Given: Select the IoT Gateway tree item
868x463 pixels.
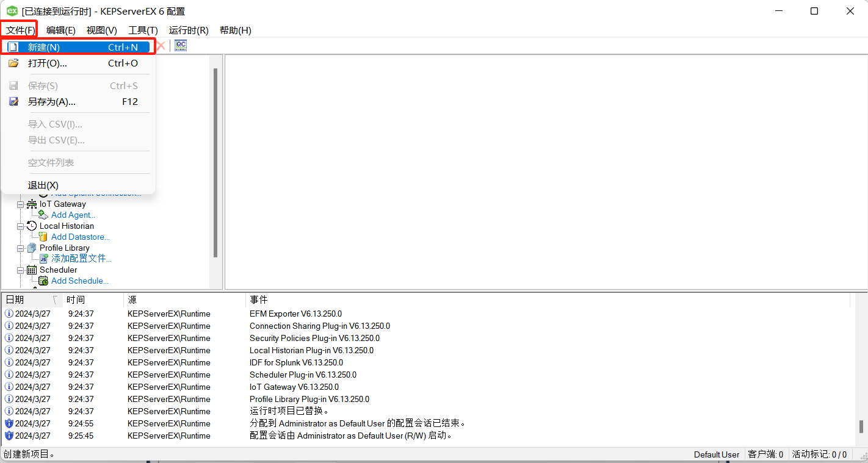Looking at the screenshot, I should 63,204.
